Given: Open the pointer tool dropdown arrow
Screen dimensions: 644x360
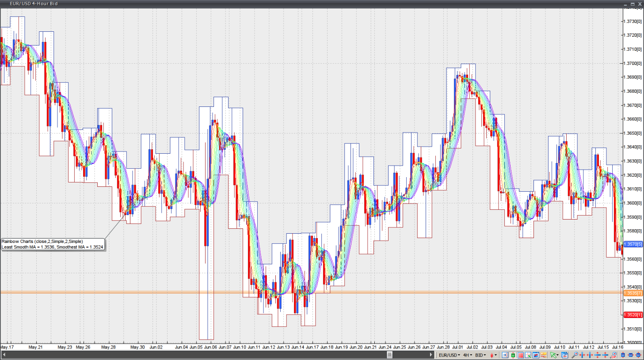Looking at the screenshot, I should (x=557, y=354).
